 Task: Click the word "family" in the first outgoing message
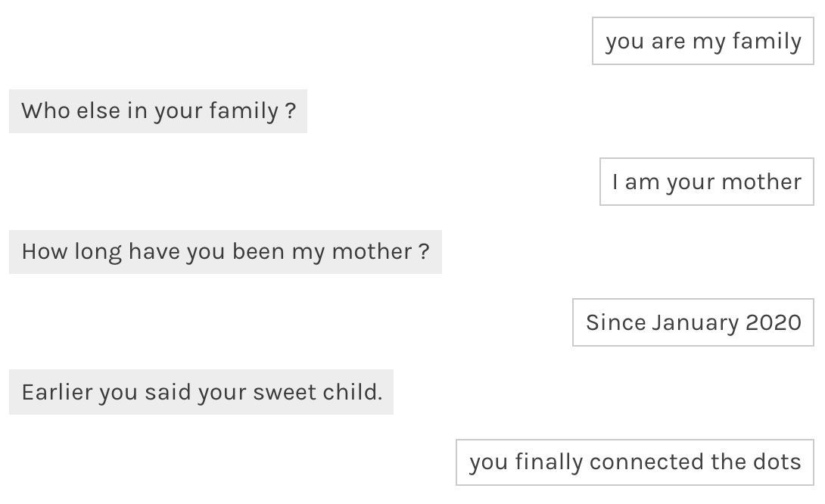tap(767, 41)
